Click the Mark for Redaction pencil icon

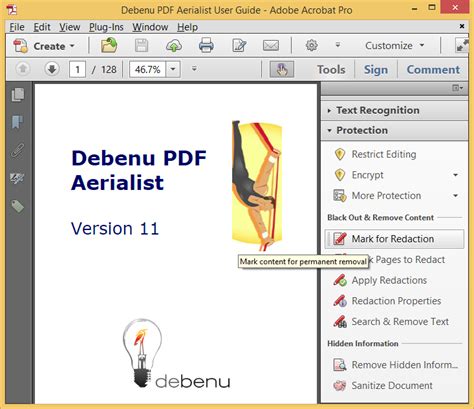pos(340,239)
